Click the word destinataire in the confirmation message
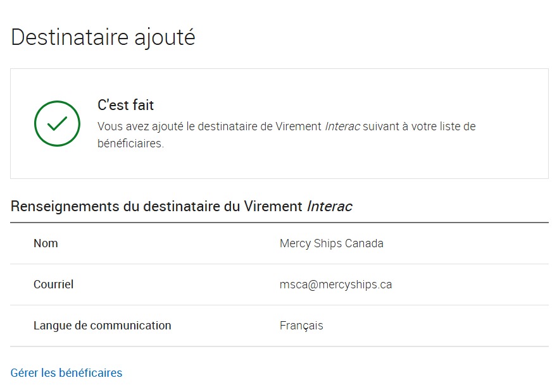557x392 pixels. click(x=228, y=126)
